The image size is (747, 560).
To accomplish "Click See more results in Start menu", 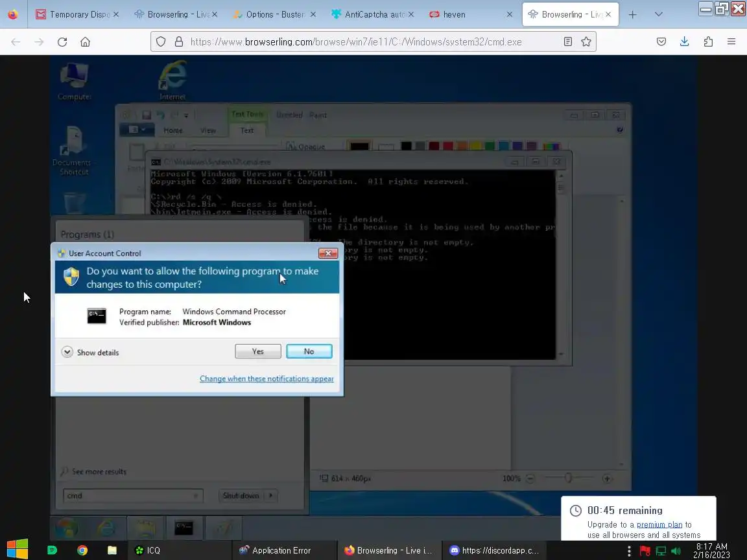I will point(94,471).
